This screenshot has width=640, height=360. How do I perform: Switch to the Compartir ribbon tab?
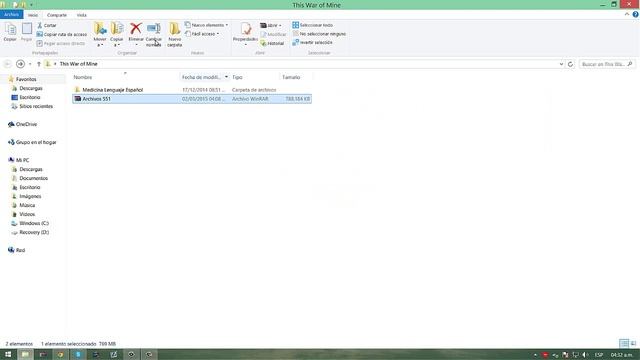click(x=57, y=15)
